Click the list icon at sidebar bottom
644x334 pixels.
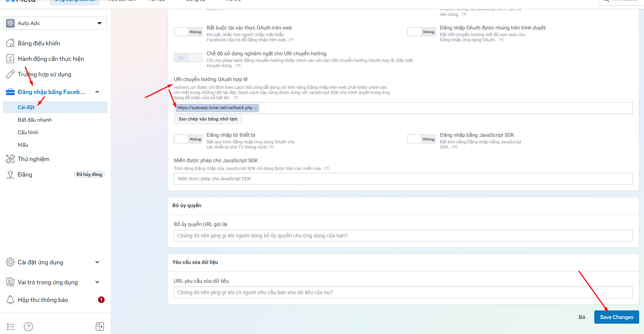(11, 327)
